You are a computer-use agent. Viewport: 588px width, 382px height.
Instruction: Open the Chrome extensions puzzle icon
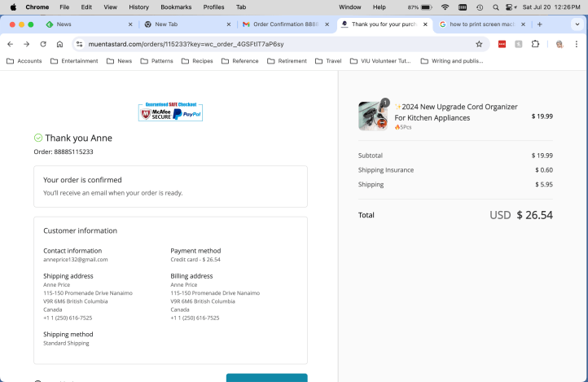click(535, 44)
